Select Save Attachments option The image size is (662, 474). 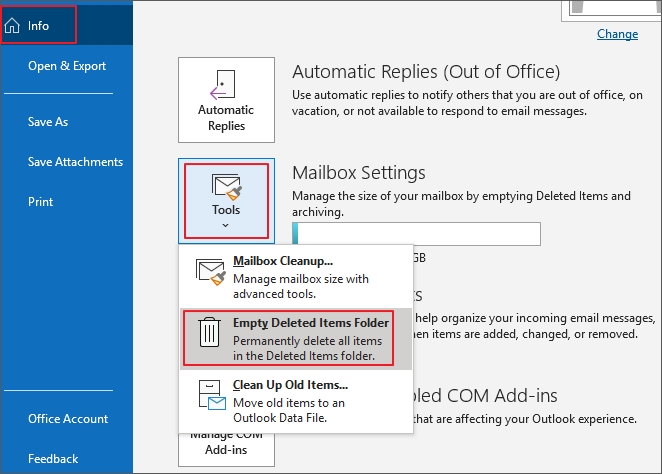pyautogui.click(x=75, y=162)
